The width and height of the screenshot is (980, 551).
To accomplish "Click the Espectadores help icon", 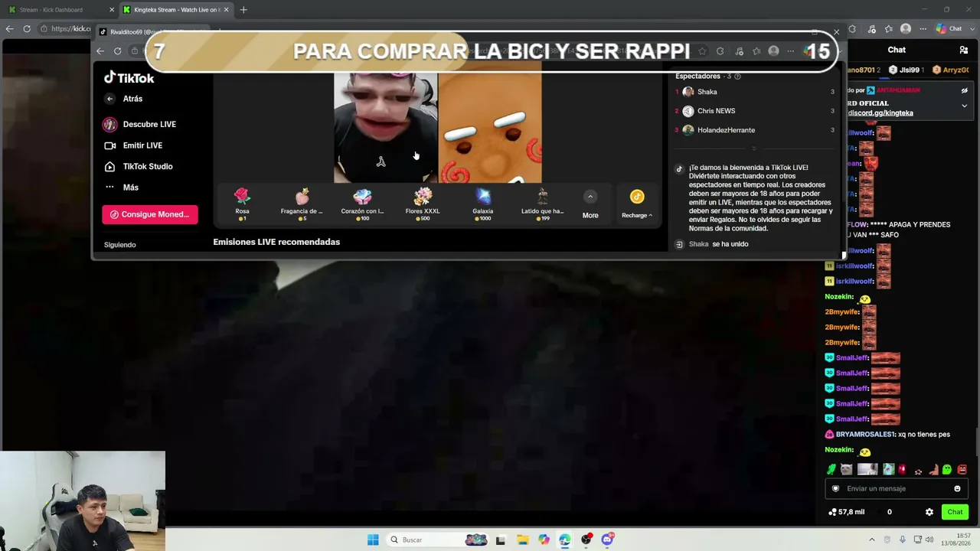I will 737,77.
